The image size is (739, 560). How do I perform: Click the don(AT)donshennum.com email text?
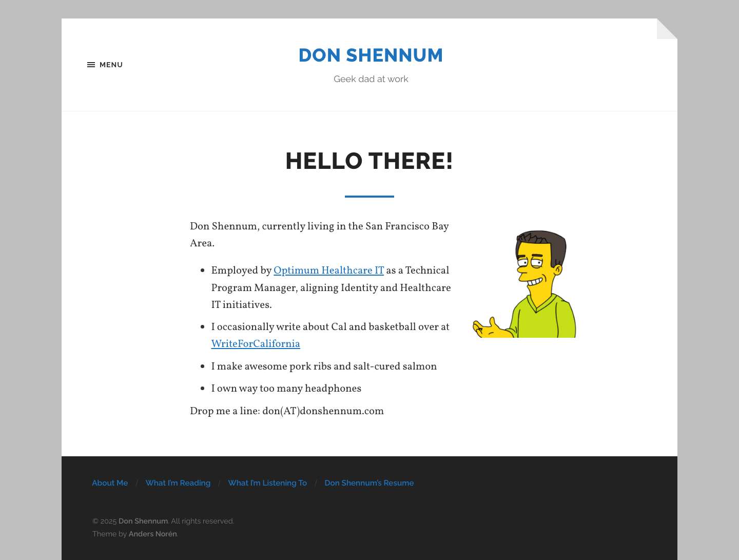point(323,411)
